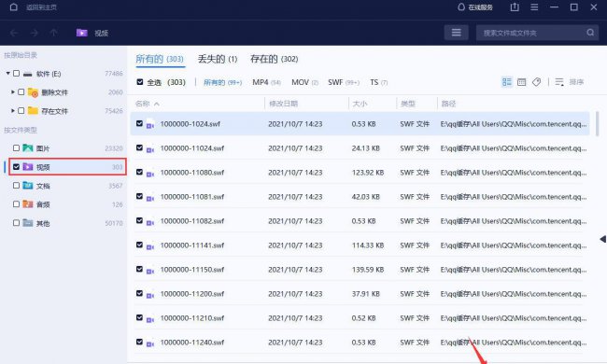Toggle checkbox for 1000000-11141.swf
The height and width of the screenshot is (364, 607).
click(x=139, y=245)
